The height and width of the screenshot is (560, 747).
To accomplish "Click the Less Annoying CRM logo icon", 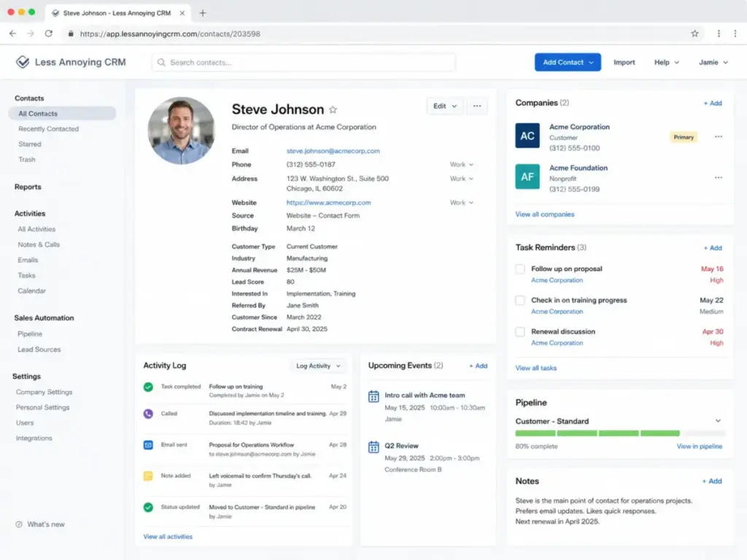I will pyautogui.click(x=23, y=62).
